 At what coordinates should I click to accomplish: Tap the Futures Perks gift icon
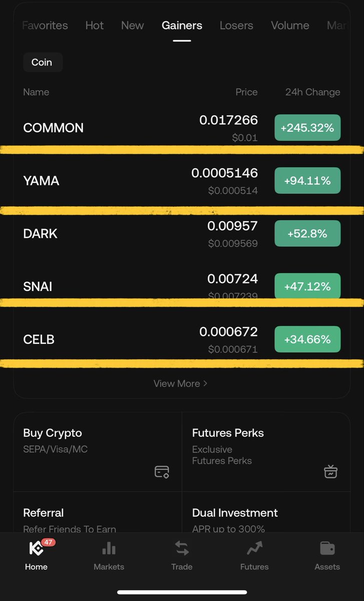(x=330, y=471)
